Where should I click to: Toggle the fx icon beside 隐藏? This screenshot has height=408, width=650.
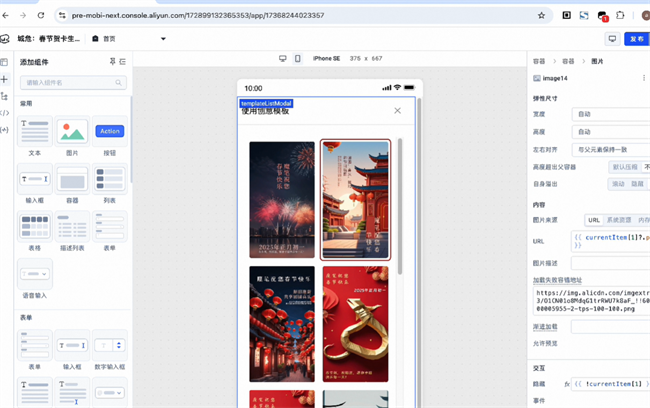point(567,384)
